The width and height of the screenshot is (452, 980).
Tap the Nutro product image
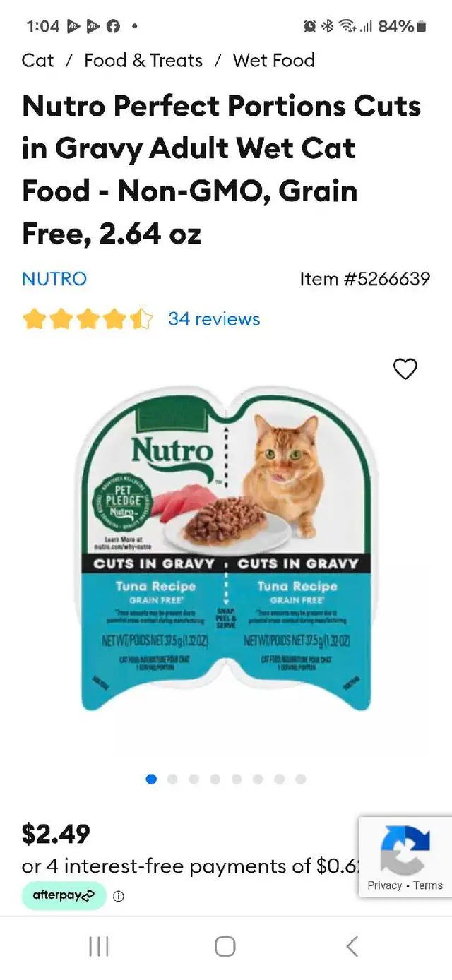point(225,548)
